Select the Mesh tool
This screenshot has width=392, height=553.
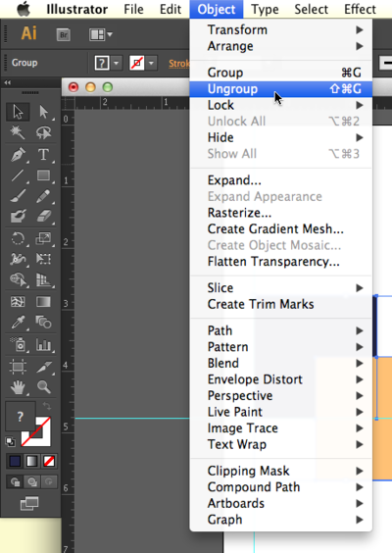(18, 302)
